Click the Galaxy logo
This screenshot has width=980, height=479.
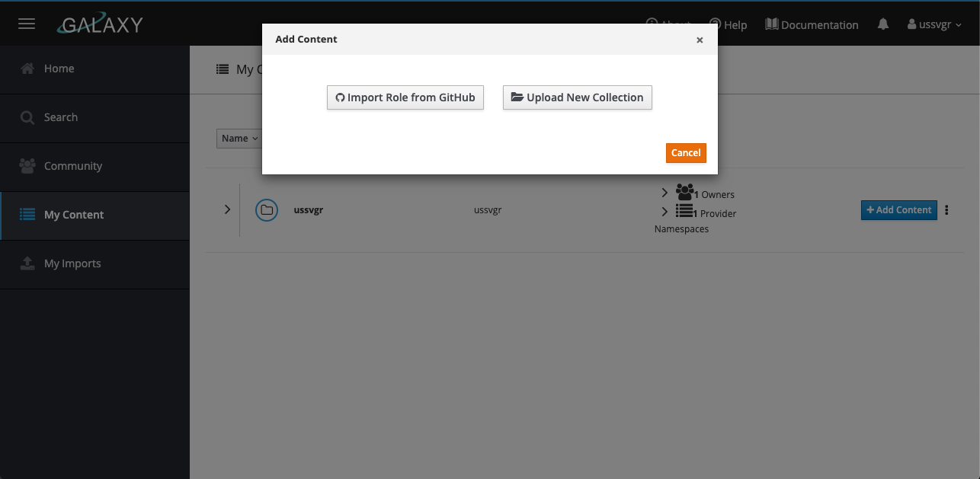click(100, 24)
